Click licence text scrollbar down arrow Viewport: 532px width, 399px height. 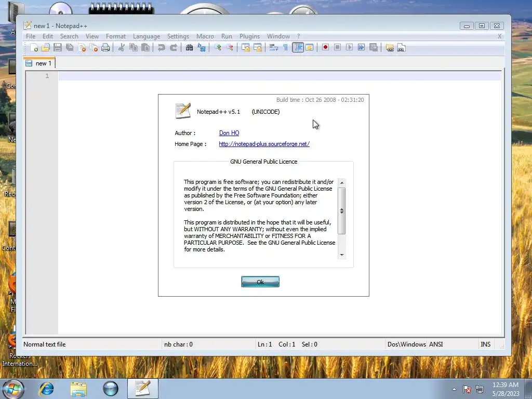point(342,255)
